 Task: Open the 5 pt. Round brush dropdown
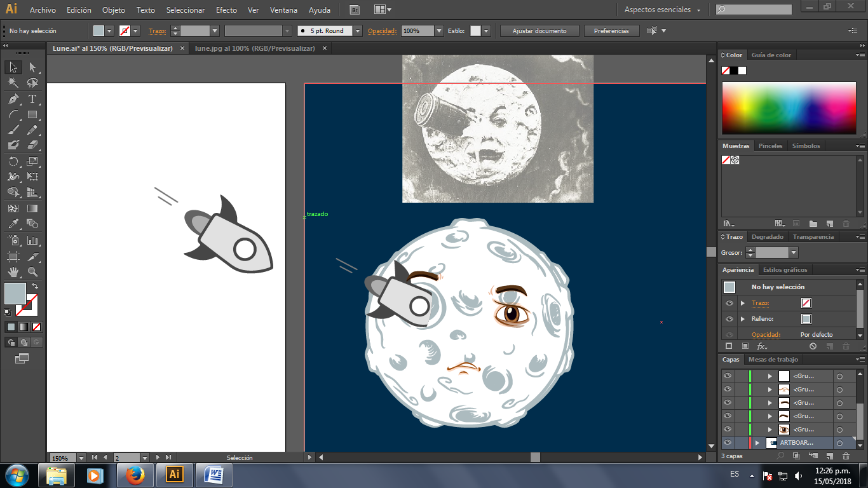click(x=358, y=30)
